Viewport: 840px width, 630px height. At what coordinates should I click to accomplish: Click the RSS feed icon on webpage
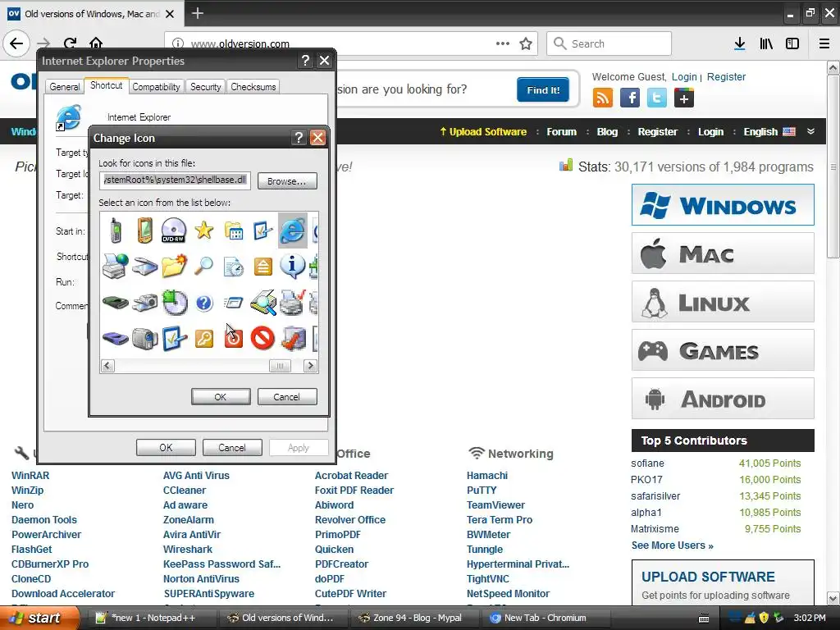click(603, 98)
